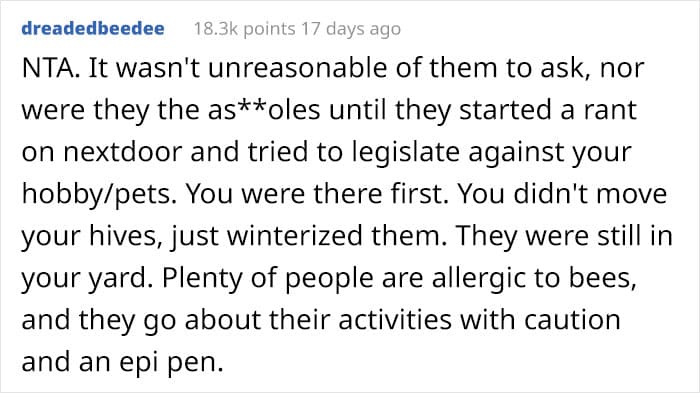Click the "hobby/pets" text
This screenshot has height=393, width=700.
click(x=98, y=195)
